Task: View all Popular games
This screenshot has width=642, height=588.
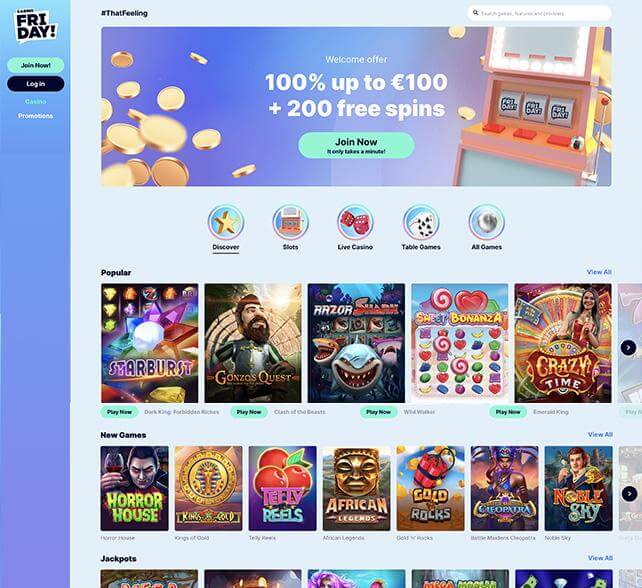Action: point(599,272)
